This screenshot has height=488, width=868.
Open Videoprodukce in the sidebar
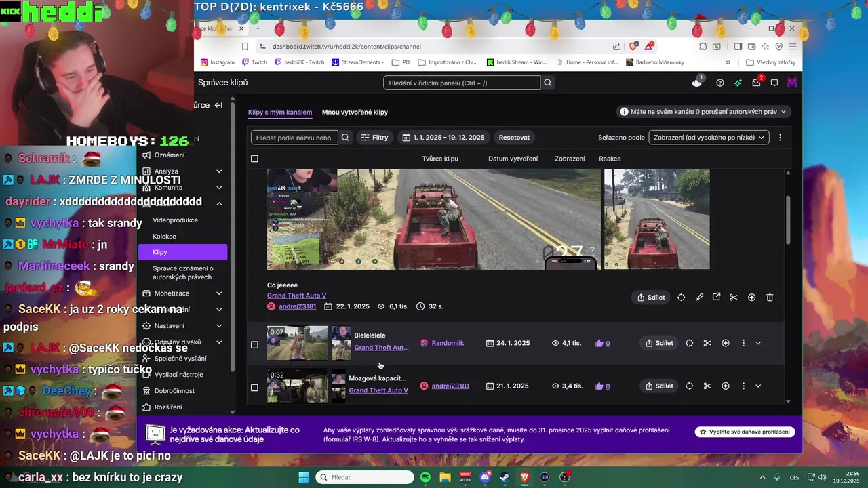point(175,220)
